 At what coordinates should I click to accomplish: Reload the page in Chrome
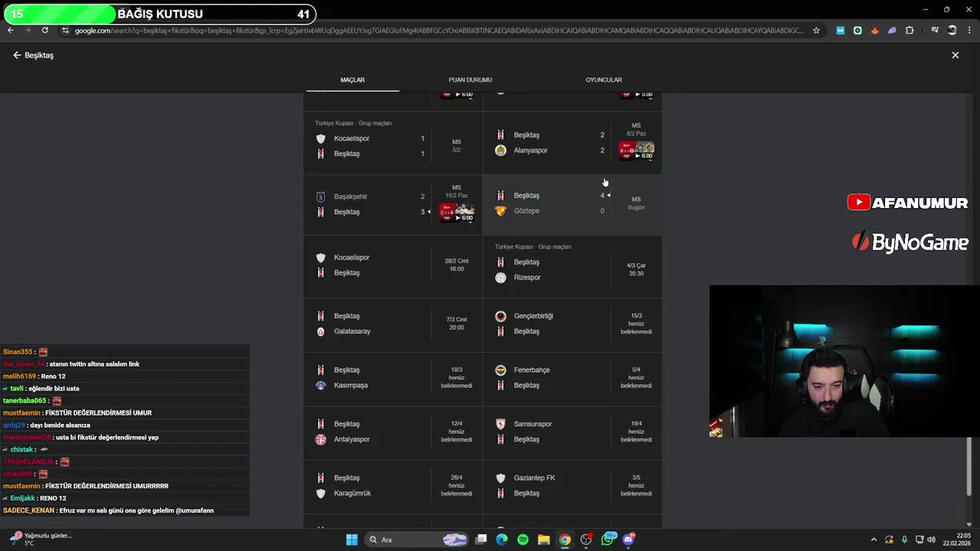coord(45,31)
